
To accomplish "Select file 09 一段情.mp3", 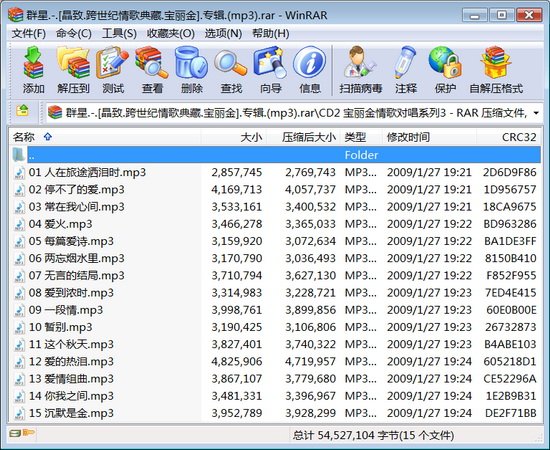I will (276, 310).
